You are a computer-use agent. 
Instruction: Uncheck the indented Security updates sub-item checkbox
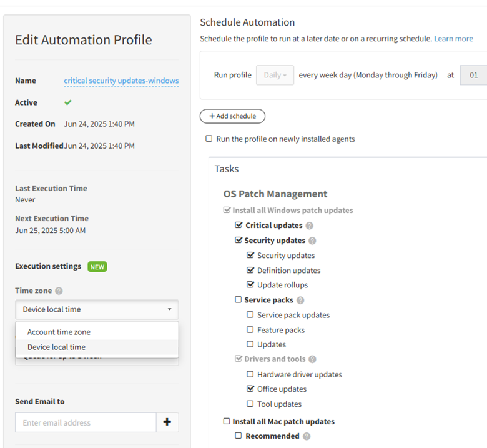pyautogui.click(x=250, y=255)
